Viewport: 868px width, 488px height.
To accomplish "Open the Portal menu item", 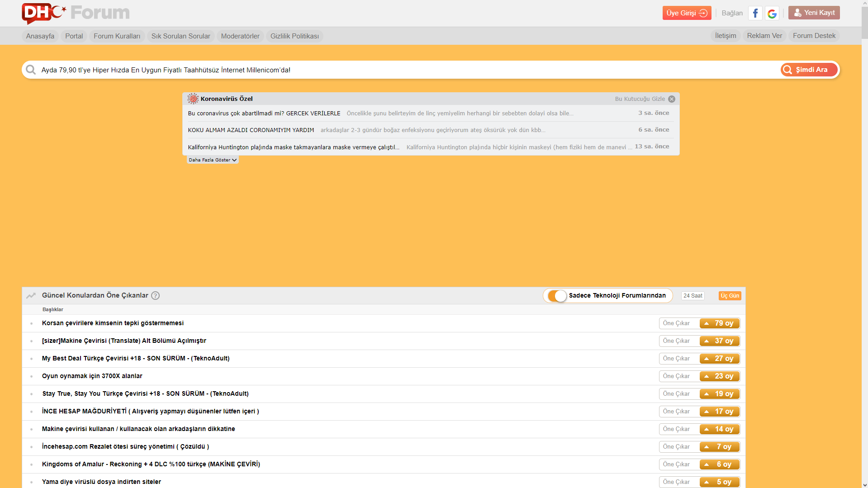I will pos(74,36).
